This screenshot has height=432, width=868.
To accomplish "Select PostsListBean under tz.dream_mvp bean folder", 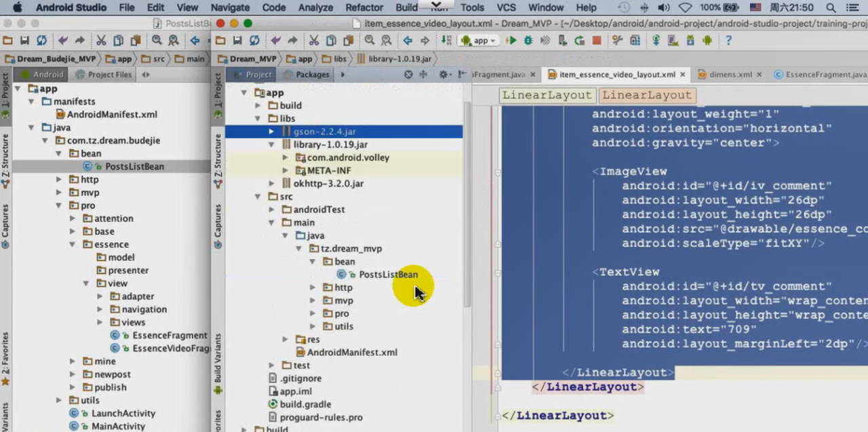I will 388,275.
